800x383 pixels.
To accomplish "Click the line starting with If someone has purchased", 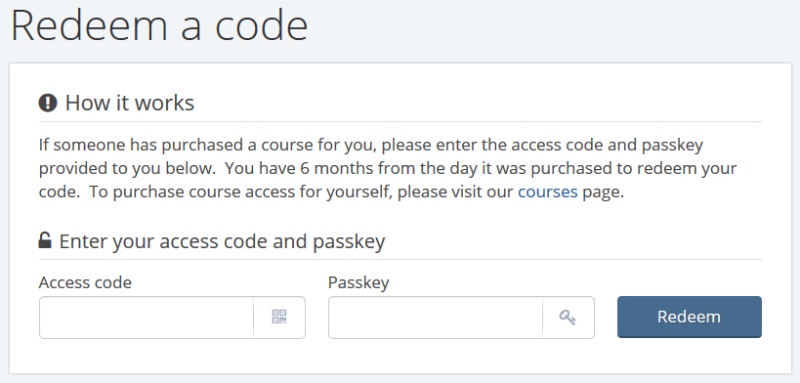I will tap(371, 145).
